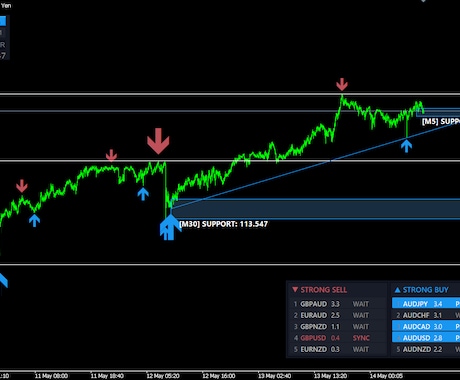
Task: Select GBPAUD in the Strong Sell list
Action: click(313, 304)
